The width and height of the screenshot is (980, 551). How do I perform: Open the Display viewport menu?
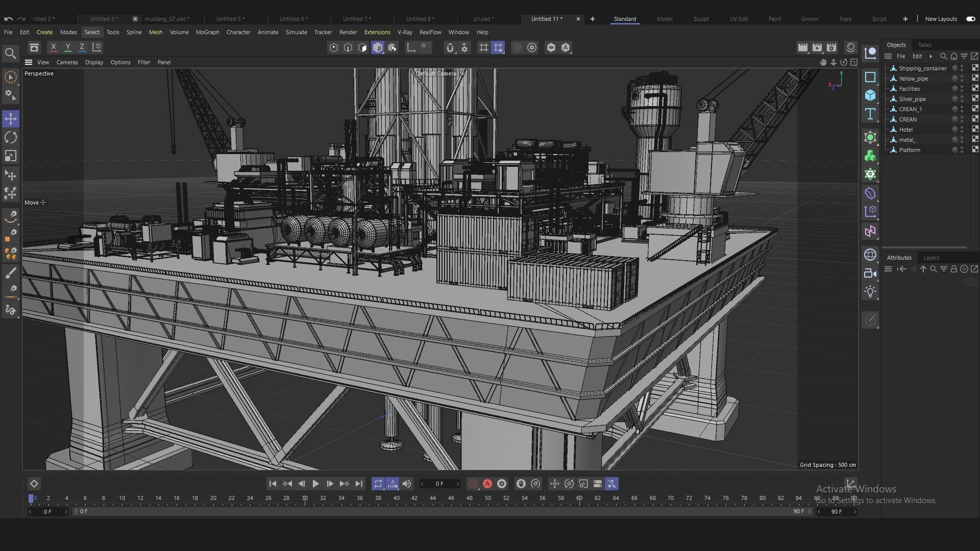tap(94, 62)
